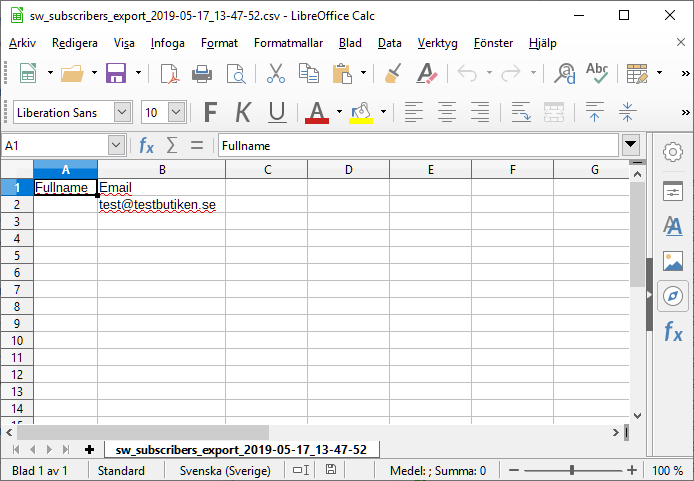Open the Verktyg menu
The height and width of the screenshot is (481, 694).
(438, 43)
